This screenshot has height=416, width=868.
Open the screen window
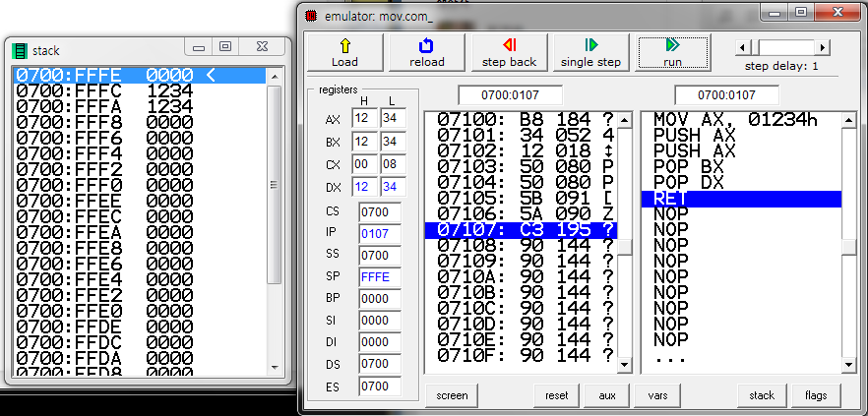pyautogui.click(x=454, y=395)
